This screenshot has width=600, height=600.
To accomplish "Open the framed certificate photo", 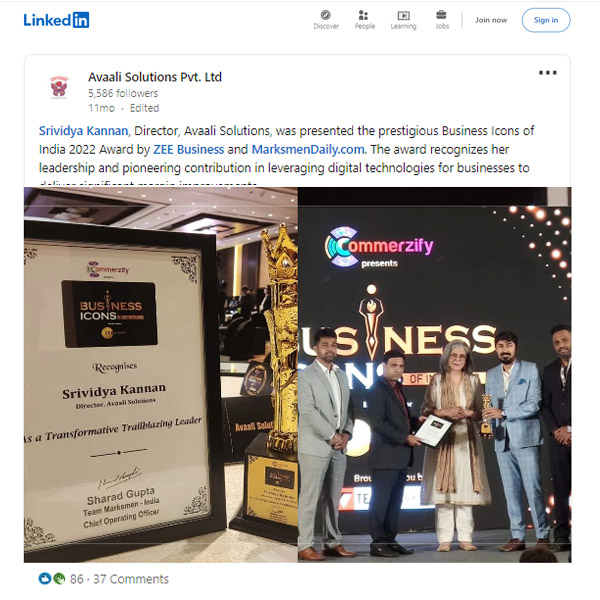I will coord(161,375).
